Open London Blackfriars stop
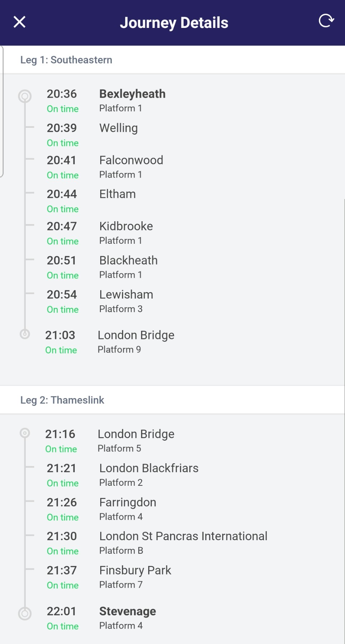This screenshot has height=644, width=345. 149,468
